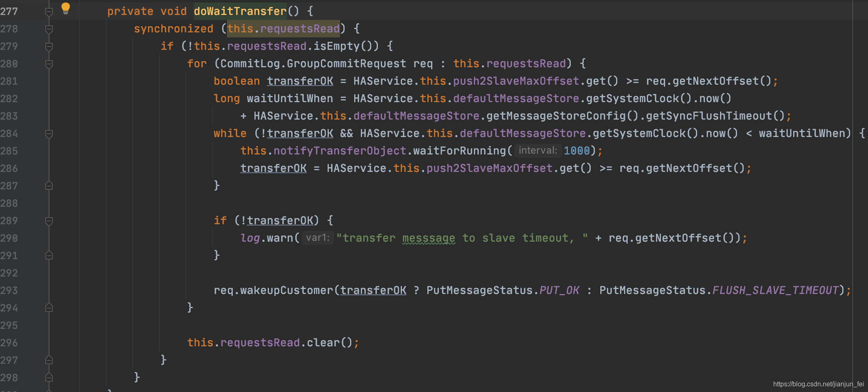
Task: Click log.warn call on line 290
Action: 266,238
